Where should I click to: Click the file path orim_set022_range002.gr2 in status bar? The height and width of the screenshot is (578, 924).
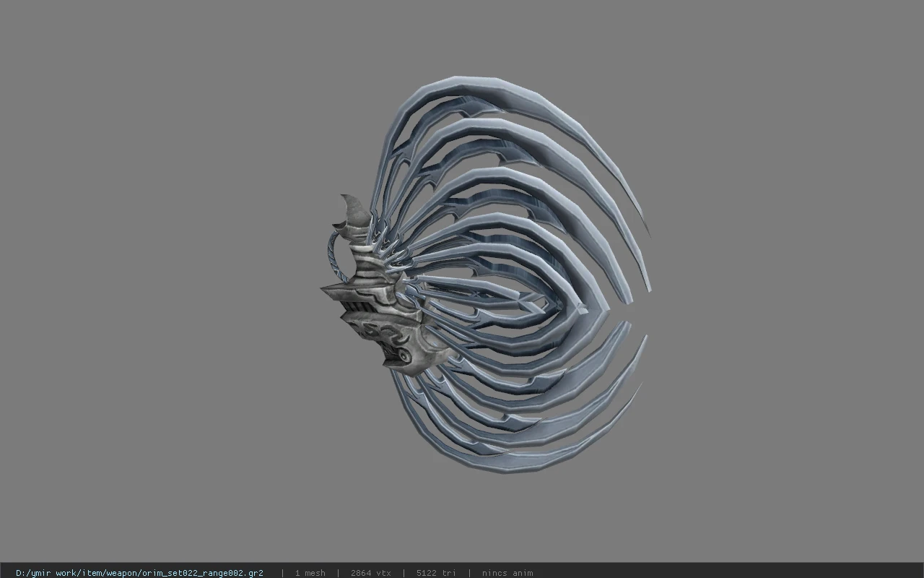pos(139,573)
